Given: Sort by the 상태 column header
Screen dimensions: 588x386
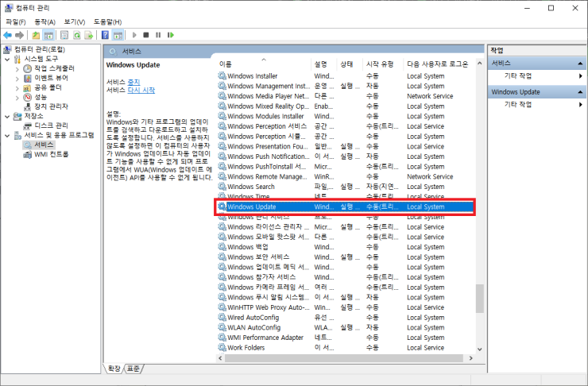Looking at the screenshot, I should click(350, 64).
